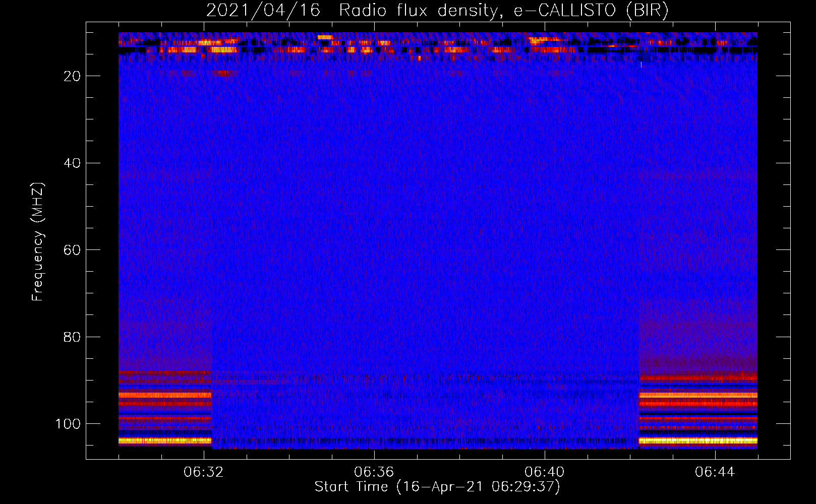Click the '06:36' time tick label

tap(374, 472)
